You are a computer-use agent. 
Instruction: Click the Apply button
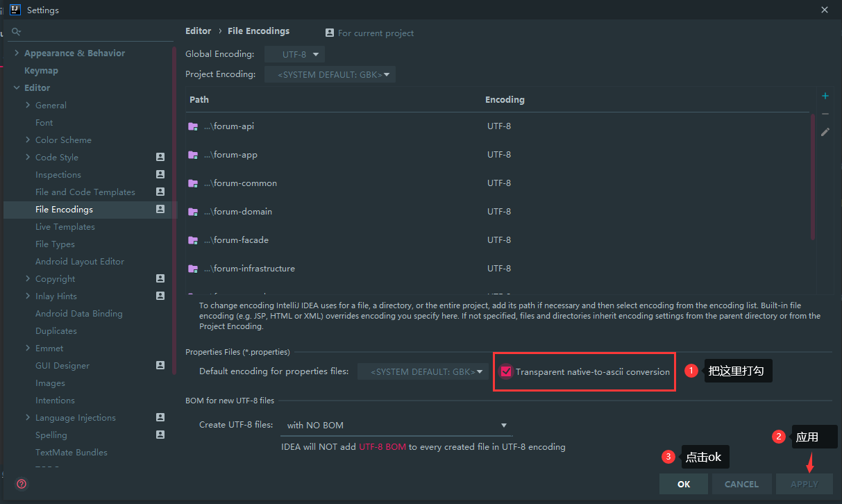coord(804,484)
